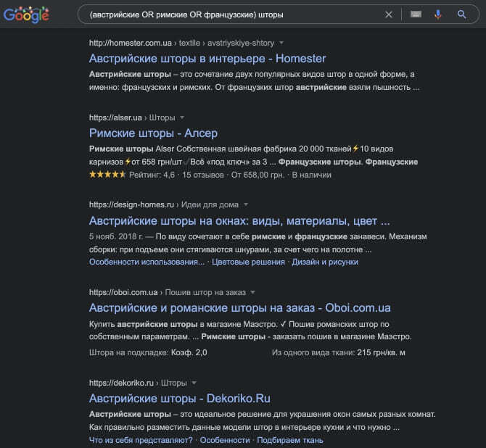
Task: Click the http://homester.com.ua breadcrumb URL
Action: (130, 43)
